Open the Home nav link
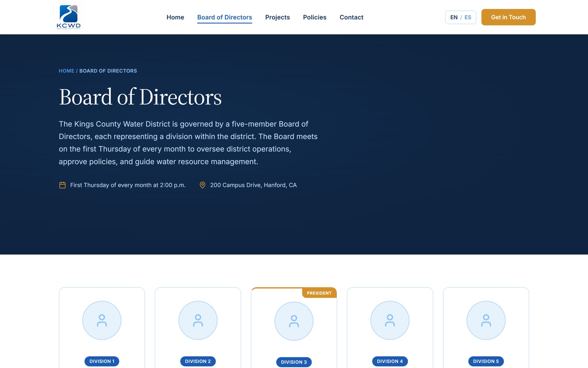 tap(175, 17)
